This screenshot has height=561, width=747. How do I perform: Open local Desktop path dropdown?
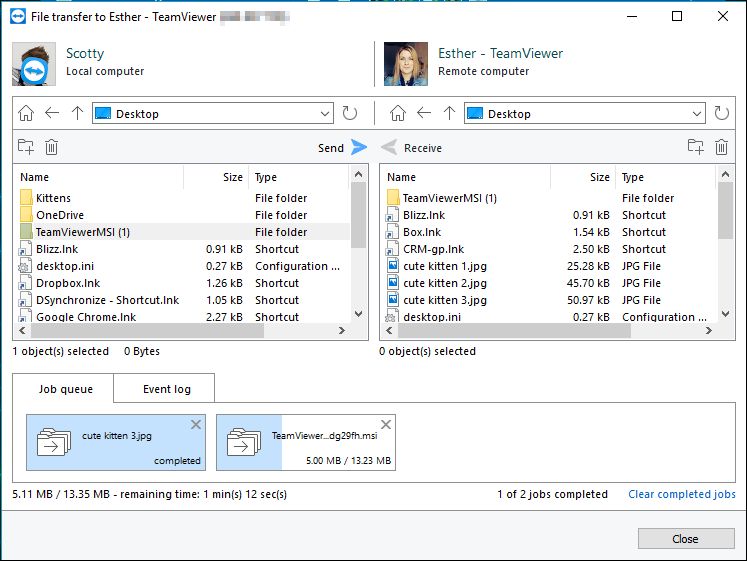[x=324, y=114]
